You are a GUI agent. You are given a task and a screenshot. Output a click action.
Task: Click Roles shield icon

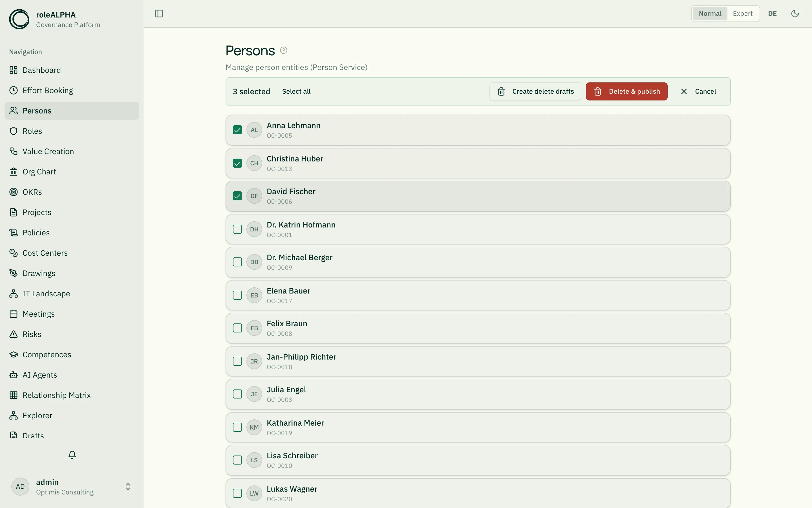coord(14,131)
